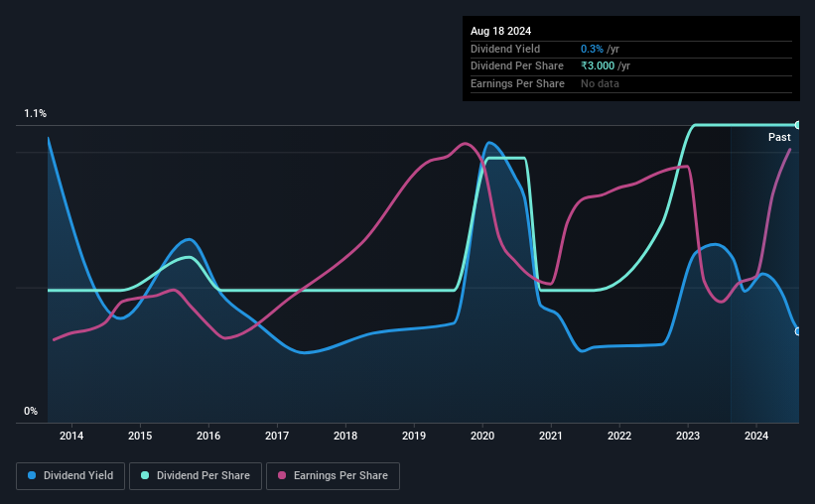815x504 pixels.
Task: Click the teal endpoint marker at chart top right
Action: click(x=798, y=125)
